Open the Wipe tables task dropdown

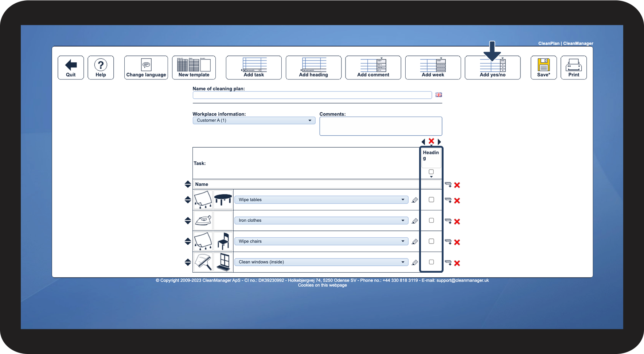[x=321, y=200]
